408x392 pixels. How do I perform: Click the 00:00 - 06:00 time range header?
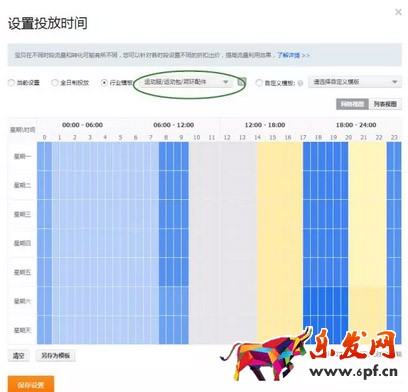[82, 125]
